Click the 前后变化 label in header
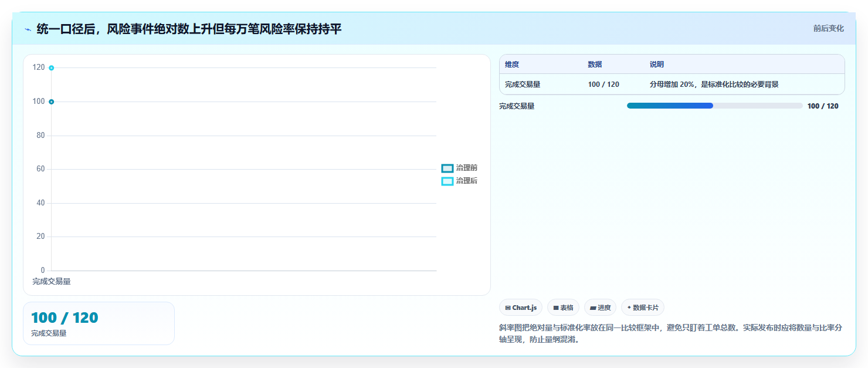 coord(828,28)
